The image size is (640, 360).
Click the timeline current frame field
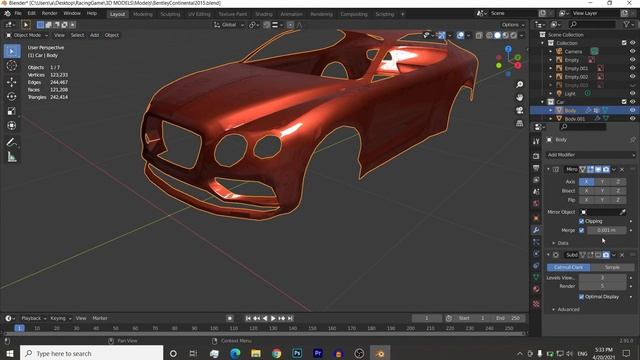[427, 318]
